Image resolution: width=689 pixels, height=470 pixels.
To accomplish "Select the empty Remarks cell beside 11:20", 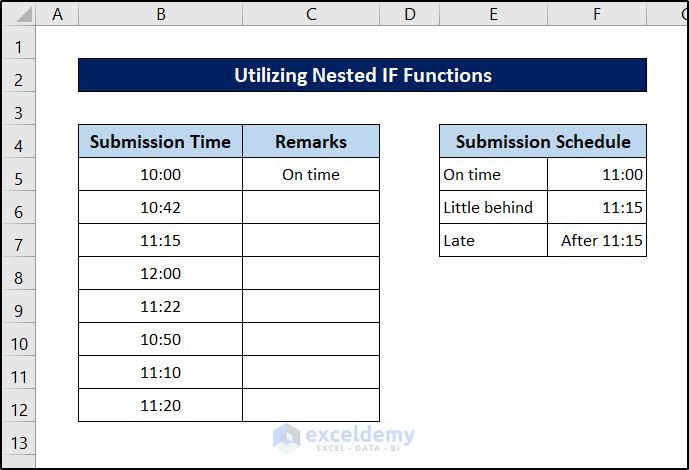I will 311,405.
